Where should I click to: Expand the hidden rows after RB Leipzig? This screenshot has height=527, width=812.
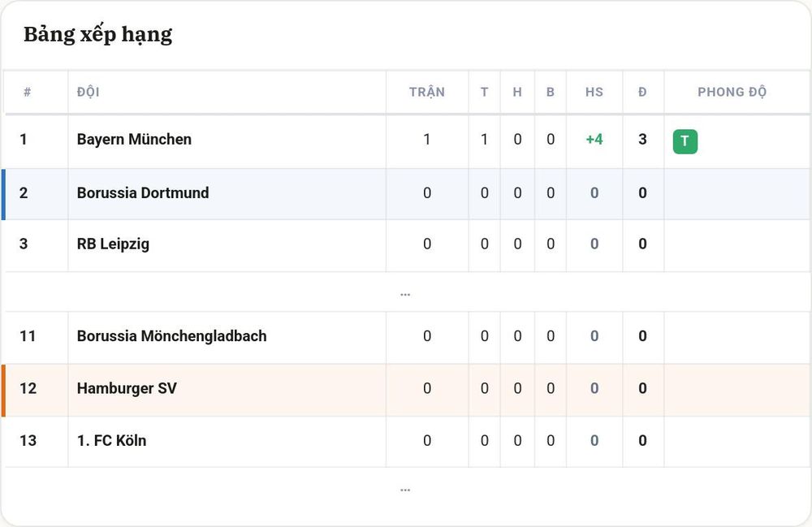[405, 293]
